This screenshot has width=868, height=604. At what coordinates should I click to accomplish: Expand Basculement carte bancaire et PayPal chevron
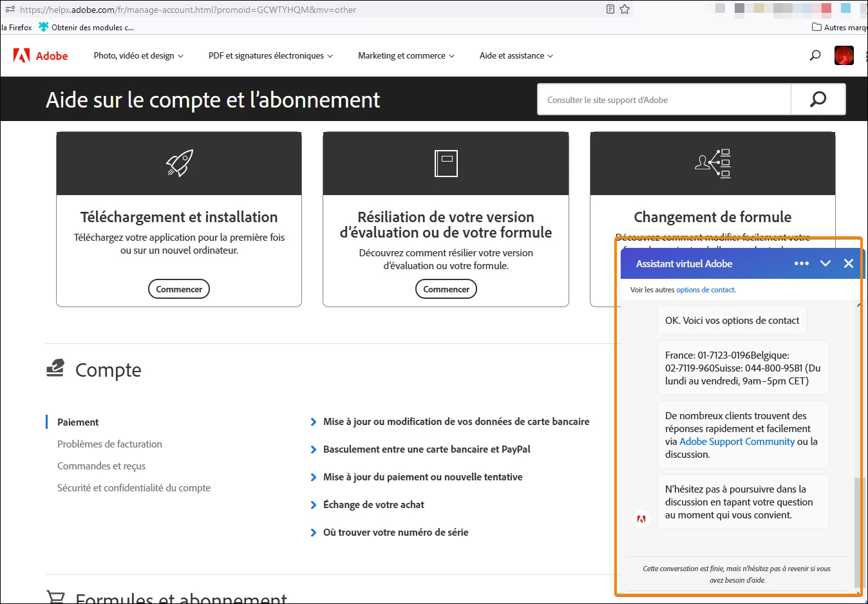point(314,449)
